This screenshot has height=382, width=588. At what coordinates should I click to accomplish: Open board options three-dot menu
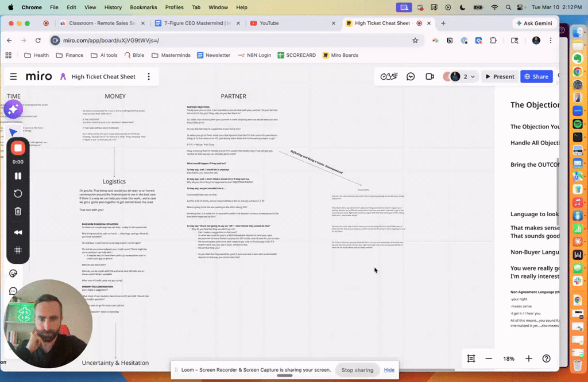pos(149,76)
